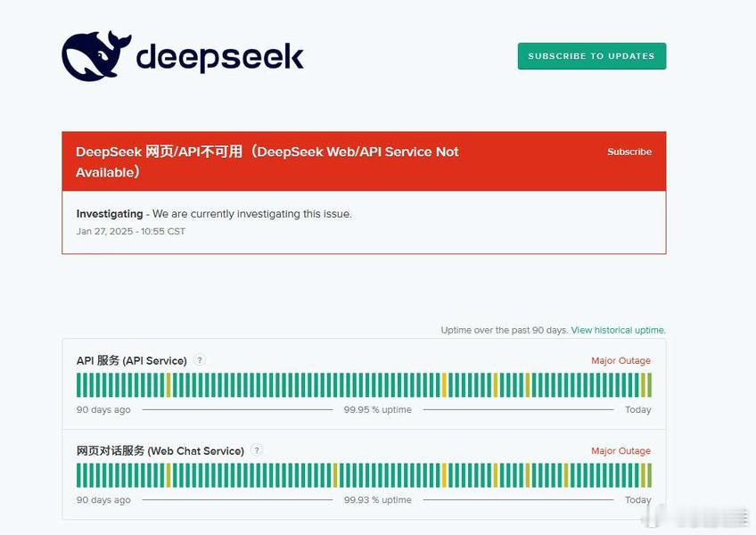Click '90 days ago' under Web Chat Service

[103, 500]
